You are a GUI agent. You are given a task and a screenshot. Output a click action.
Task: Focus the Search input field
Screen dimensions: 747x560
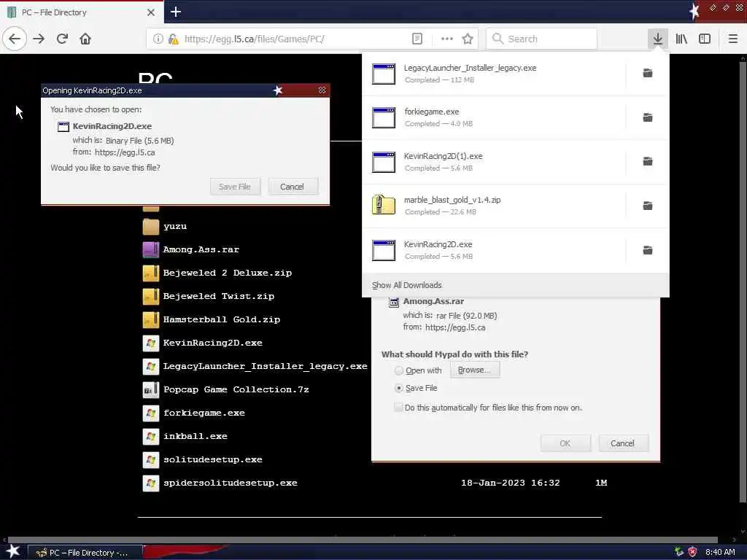pyautogui.click(x=542, y=39)
